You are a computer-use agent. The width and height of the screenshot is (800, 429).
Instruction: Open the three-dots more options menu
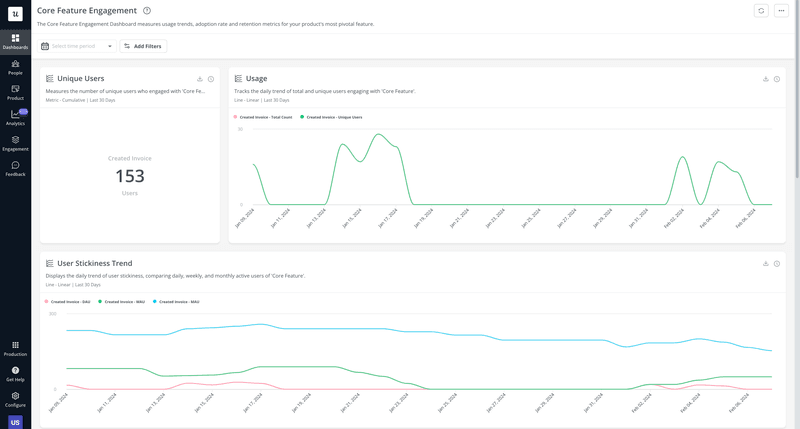781,11
